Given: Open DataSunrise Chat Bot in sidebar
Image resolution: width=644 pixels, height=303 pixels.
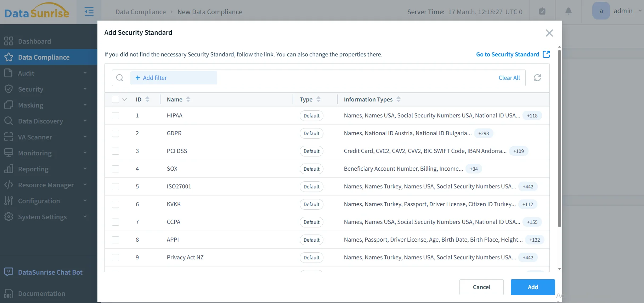Looking at the screenshot, I should pyautogui.click(x=50, y=272).
